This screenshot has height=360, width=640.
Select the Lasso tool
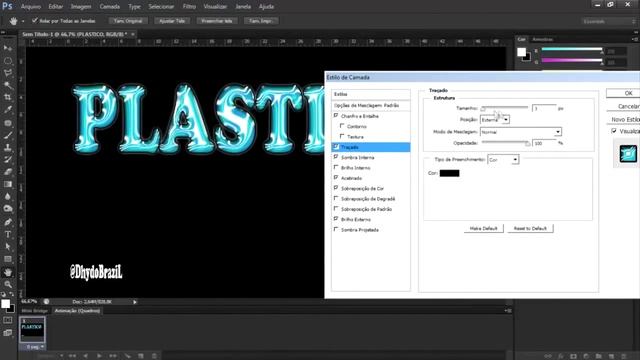coord(8,73)
